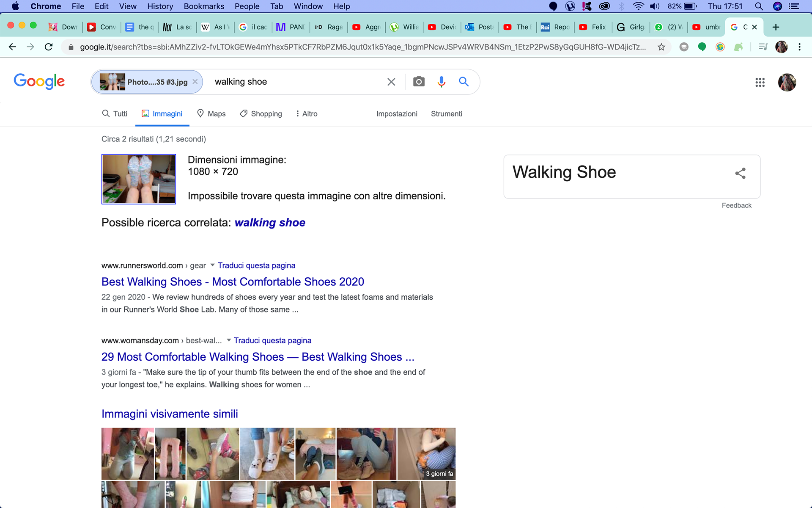Expand the womansday.com result dropdown arrow
Screen dimensions: 812x508
(229, 340)
